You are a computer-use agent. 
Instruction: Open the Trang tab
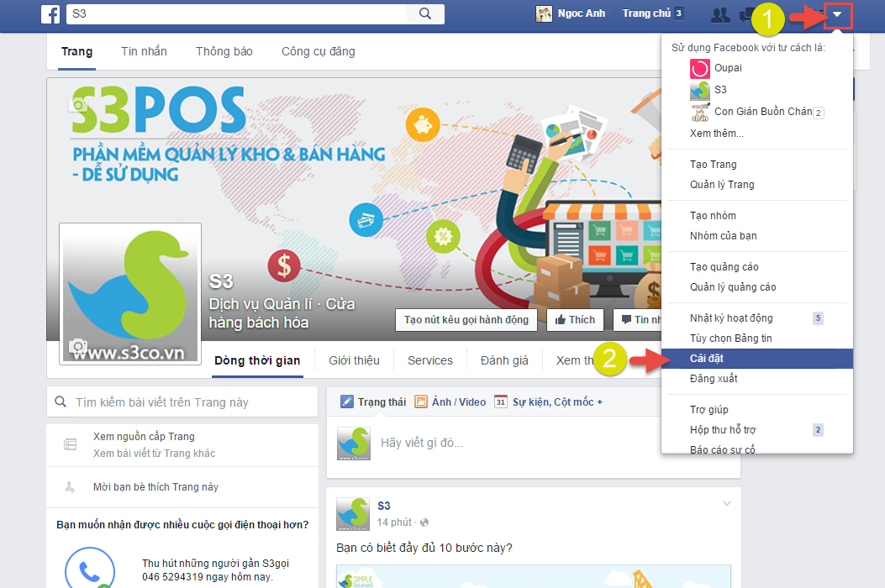(x=76, y=52)
